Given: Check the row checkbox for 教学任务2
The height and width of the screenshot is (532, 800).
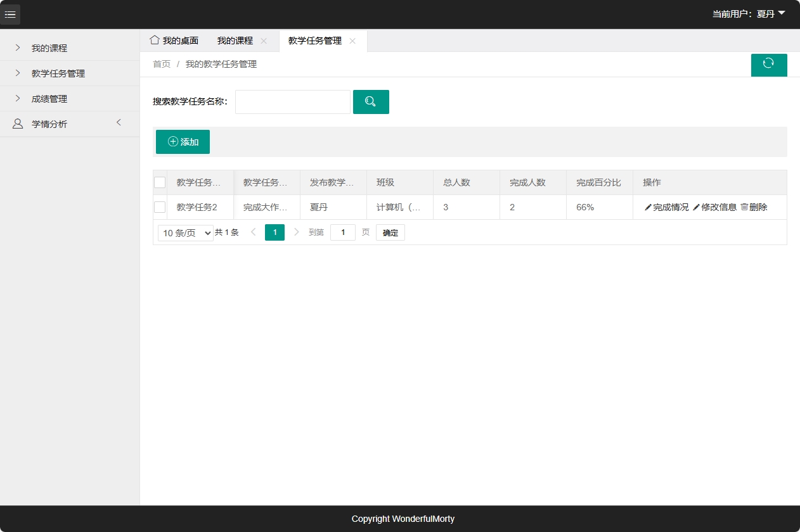Looking at the screenshot, I should pyautogui.click(x=160, y=206).
